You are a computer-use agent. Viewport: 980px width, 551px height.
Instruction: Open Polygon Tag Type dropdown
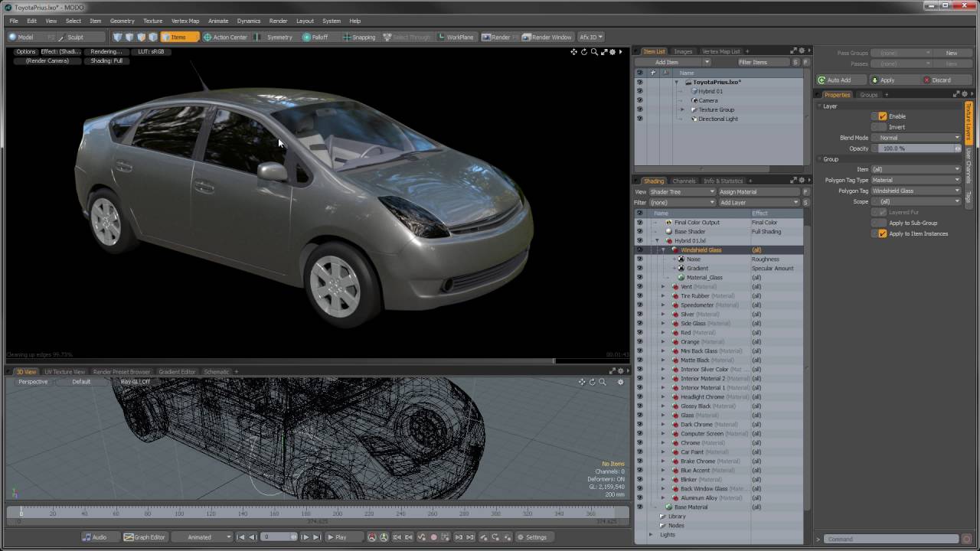coord(916,180)
